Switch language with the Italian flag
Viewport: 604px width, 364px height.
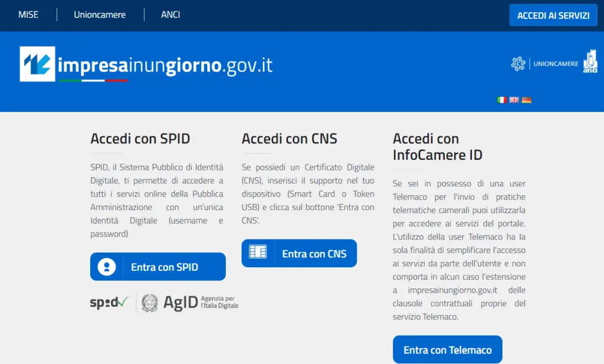[501, 100]
